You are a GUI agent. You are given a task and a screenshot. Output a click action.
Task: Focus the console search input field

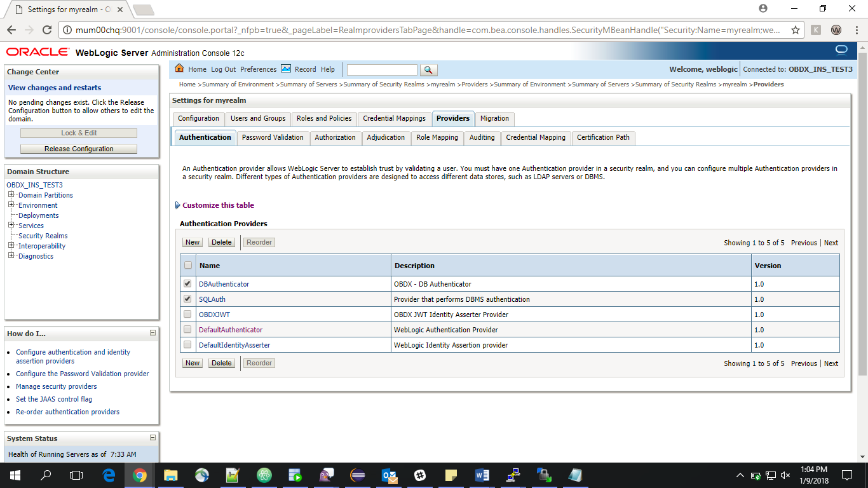click(x=382, y=70)
